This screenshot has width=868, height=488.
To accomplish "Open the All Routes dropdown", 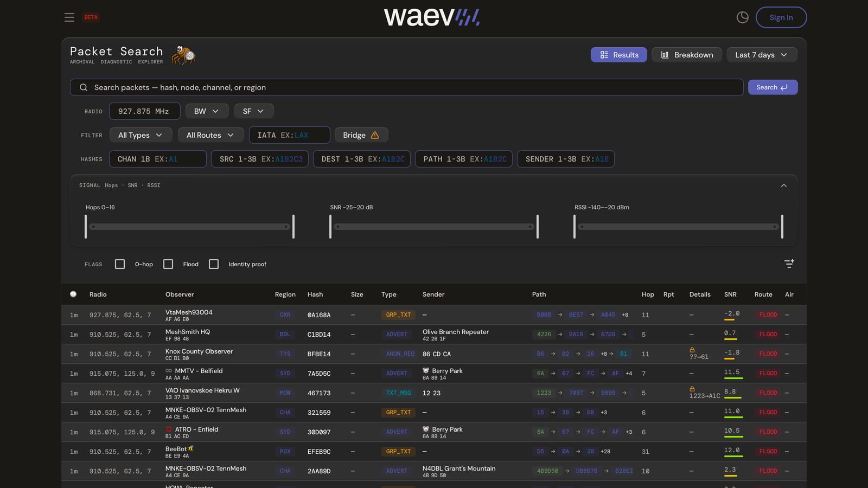I will click(210, 135).
